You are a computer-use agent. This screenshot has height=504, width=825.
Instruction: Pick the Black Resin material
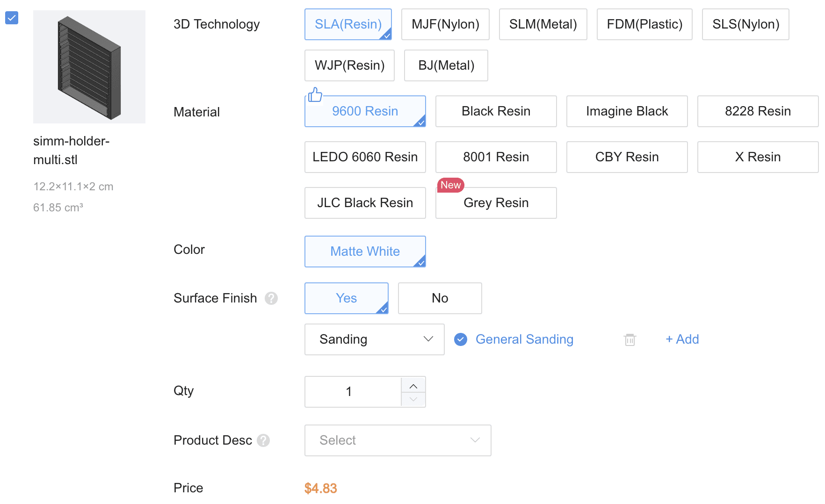pos(496,111)
